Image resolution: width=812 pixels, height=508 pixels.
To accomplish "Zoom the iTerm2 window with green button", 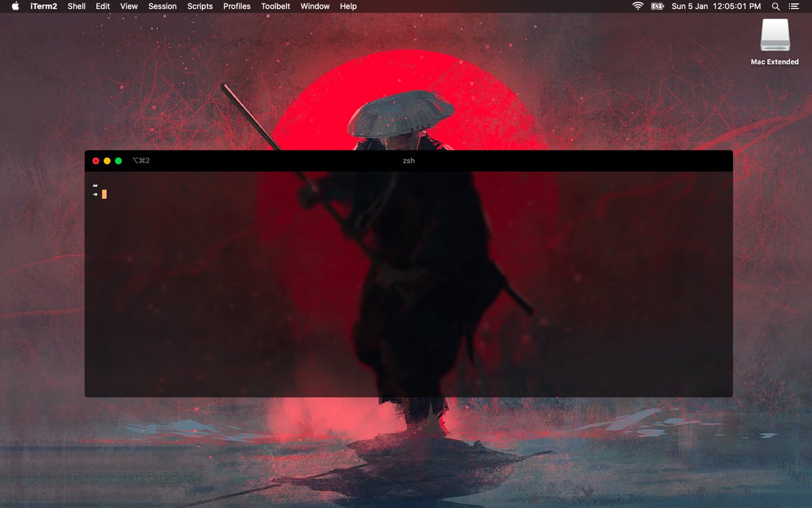I will (x=118, y=161).
